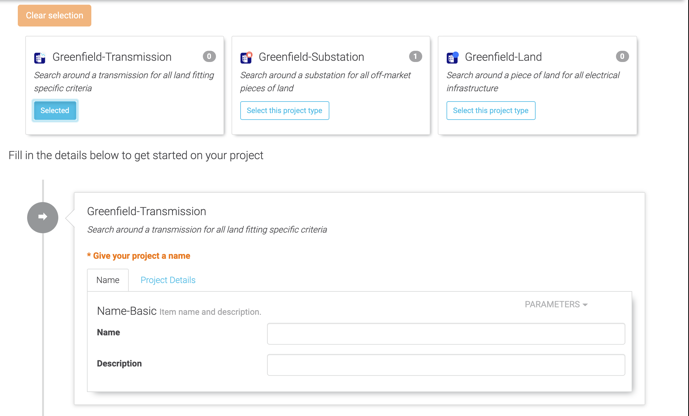Image resolution: width=689 pixels, height=416 pixels.
Task: Focus the Name text field
Action: click(x=445, y=333)
